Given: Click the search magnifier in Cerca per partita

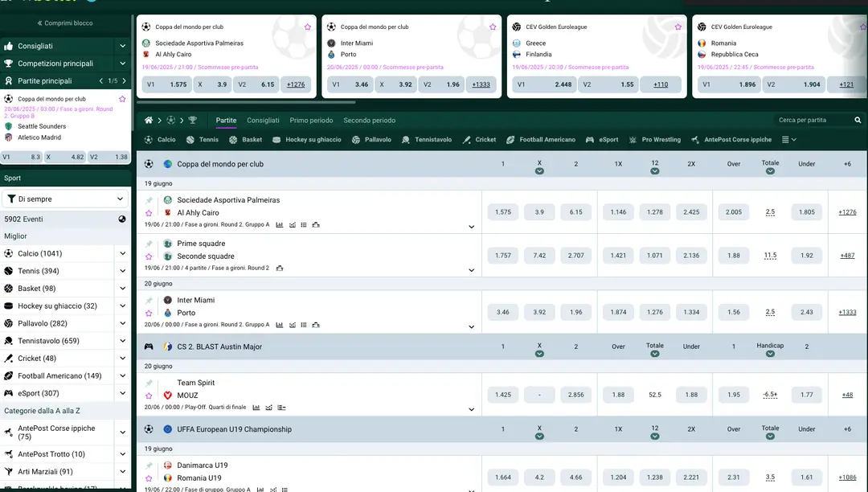Looking at the screenshot, I should click(x=858, y=120).
